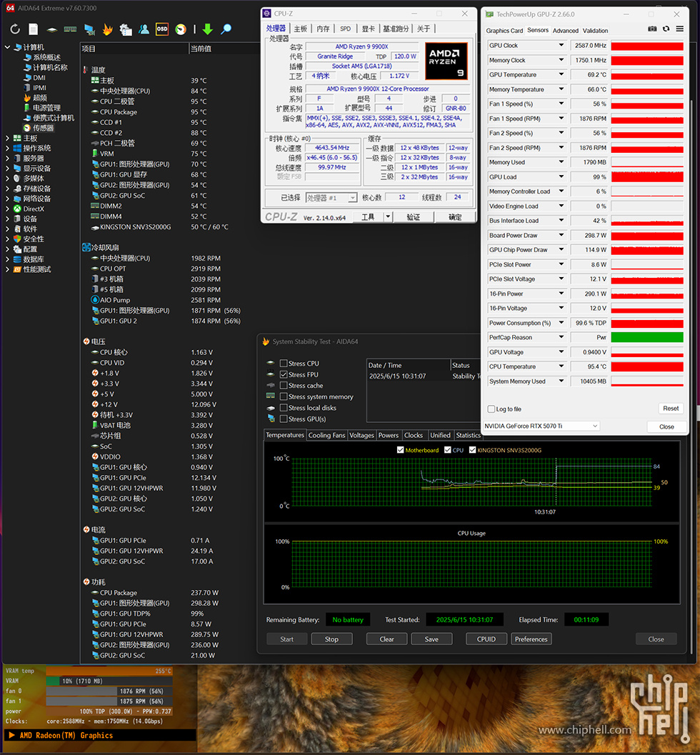Open the GPU Temperature sensor dropdown
The image size is (700, 755).
[561, 74]
